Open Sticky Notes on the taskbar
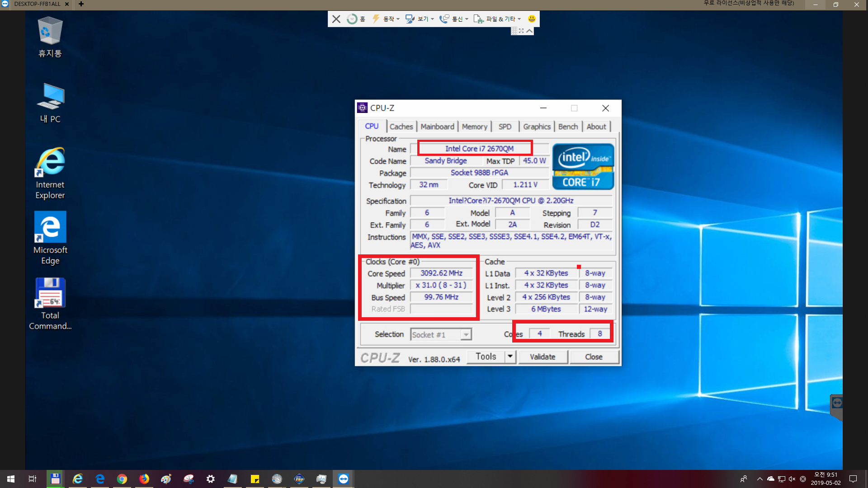 (x=255, y=479)
